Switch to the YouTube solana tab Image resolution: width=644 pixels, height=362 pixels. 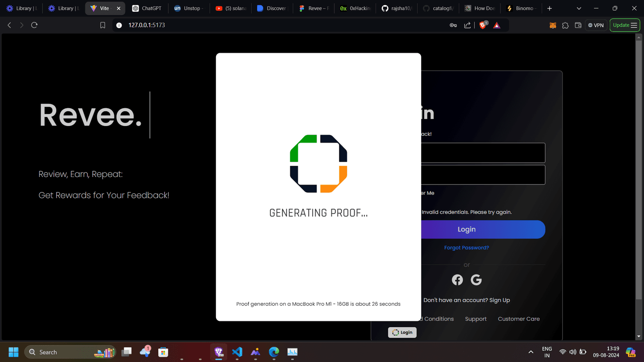point(230,8)
